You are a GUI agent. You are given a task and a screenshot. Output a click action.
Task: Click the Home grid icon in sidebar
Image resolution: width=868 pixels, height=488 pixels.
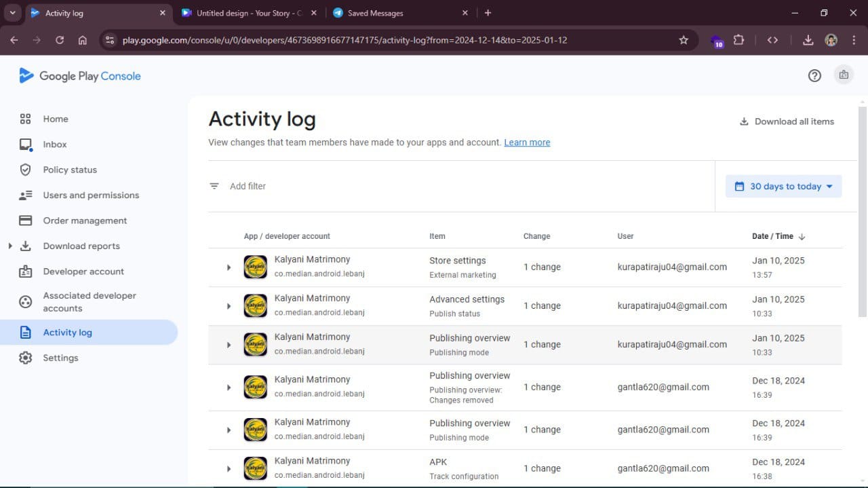(x=26, y=119)
